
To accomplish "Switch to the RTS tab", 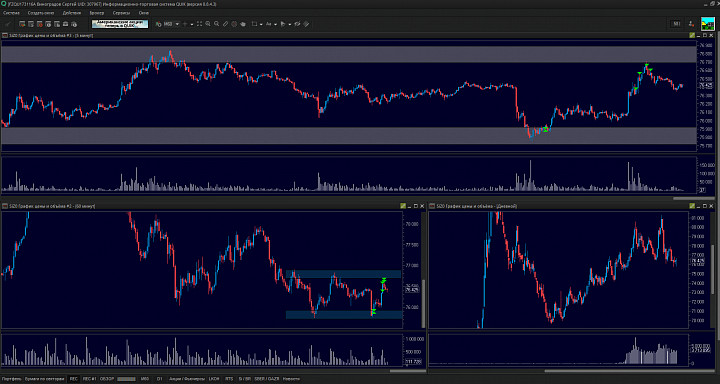I will pyautogui.click(x=229, y=379).
